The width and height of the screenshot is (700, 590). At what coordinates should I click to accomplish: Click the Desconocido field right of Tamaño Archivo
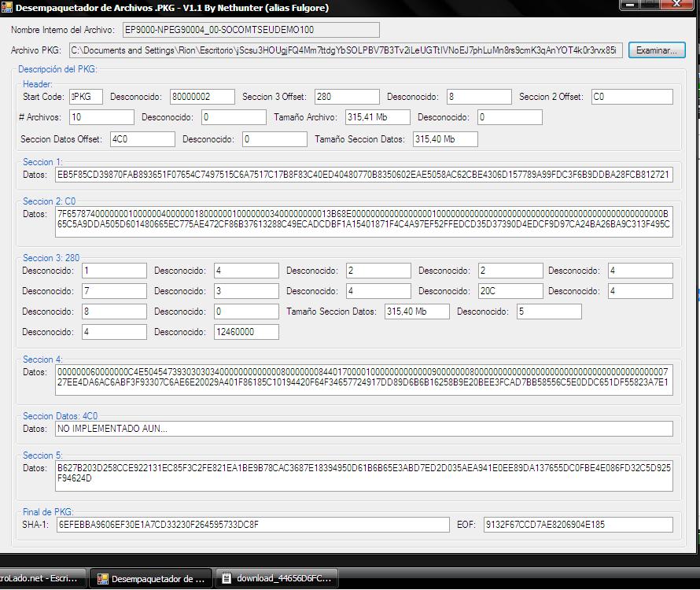click(x=510, y=117)
